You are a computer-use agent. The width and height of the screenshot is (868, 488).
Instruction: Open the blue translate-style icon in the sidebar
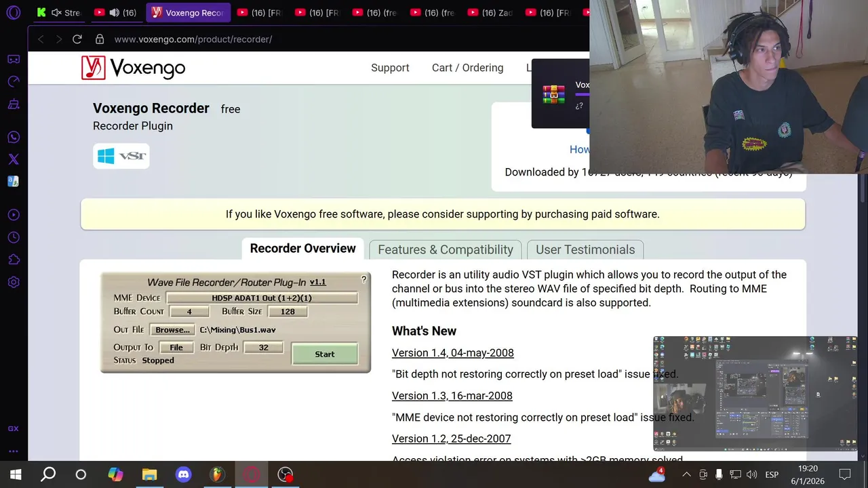13,182
